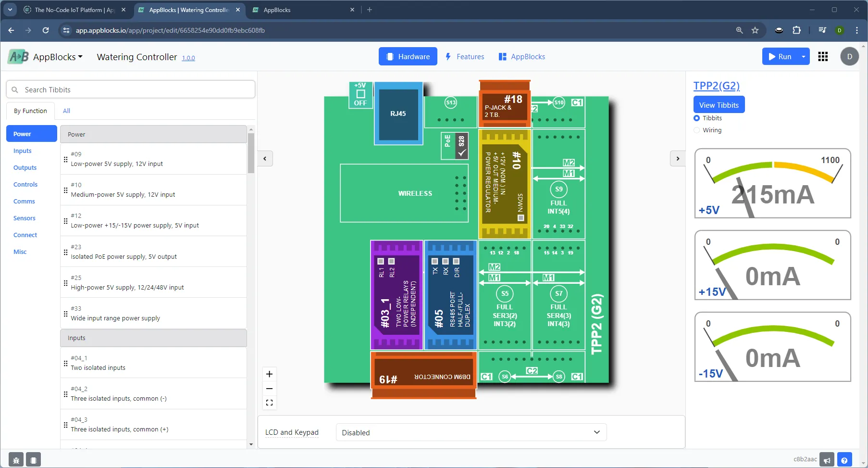The height and width of the screenshot is (468, 868).
Task: Click socket S5 on the board
Action: point(505,293)
